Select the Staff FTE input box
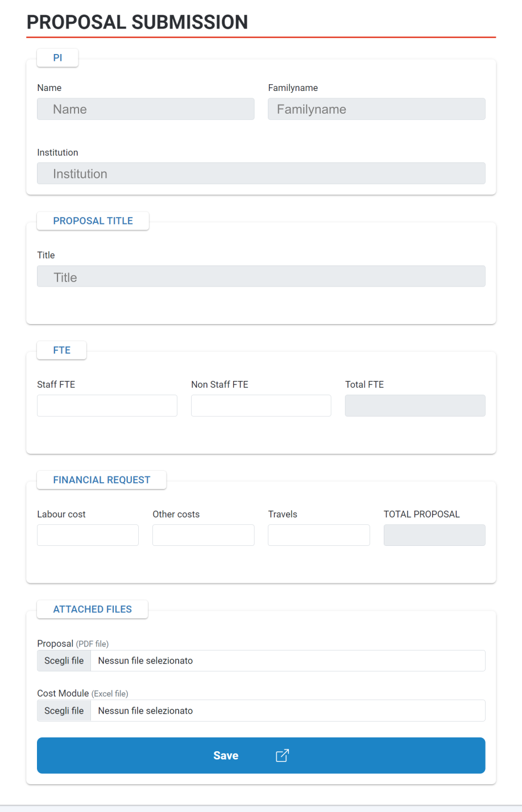The height and width of the screenshot is (812, 522). [107, 405]
